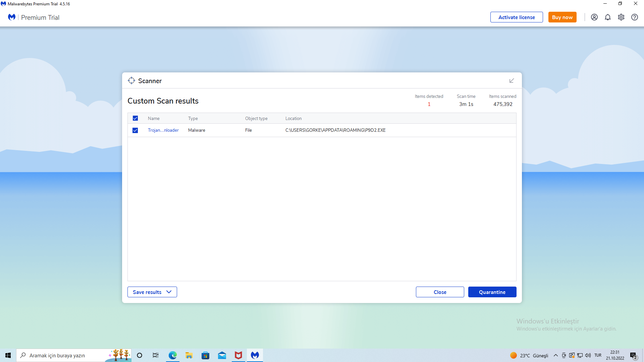The image size is (644, 362).
Task: Open the notifications bell
Action: (x=607, y=17)
